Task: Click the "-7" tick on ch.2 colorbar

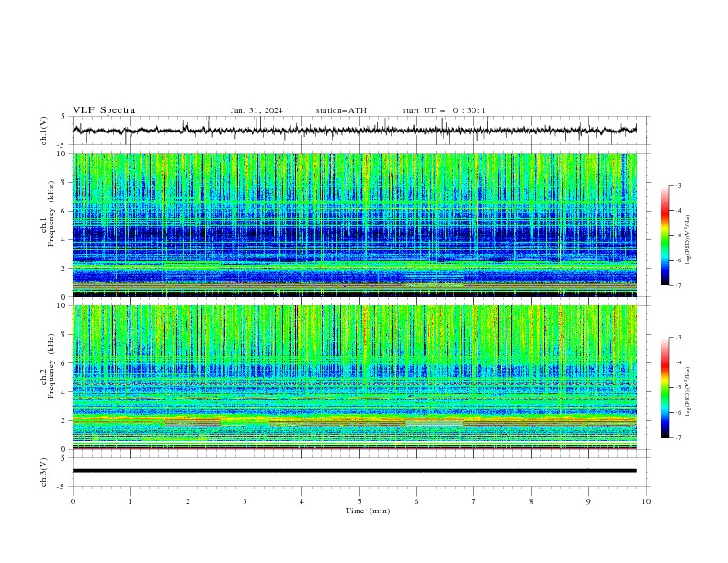Action: (678, 437)
